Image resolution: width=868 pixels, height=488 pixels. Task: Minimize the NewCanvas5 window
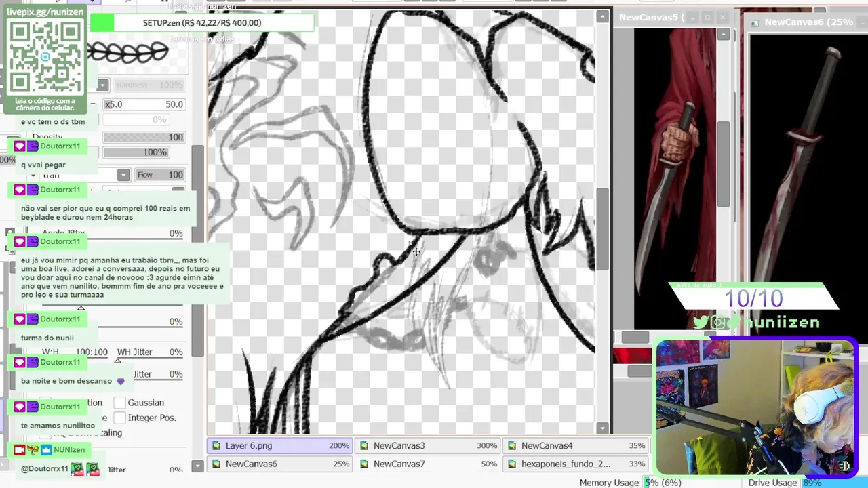[x=691, y=17]
